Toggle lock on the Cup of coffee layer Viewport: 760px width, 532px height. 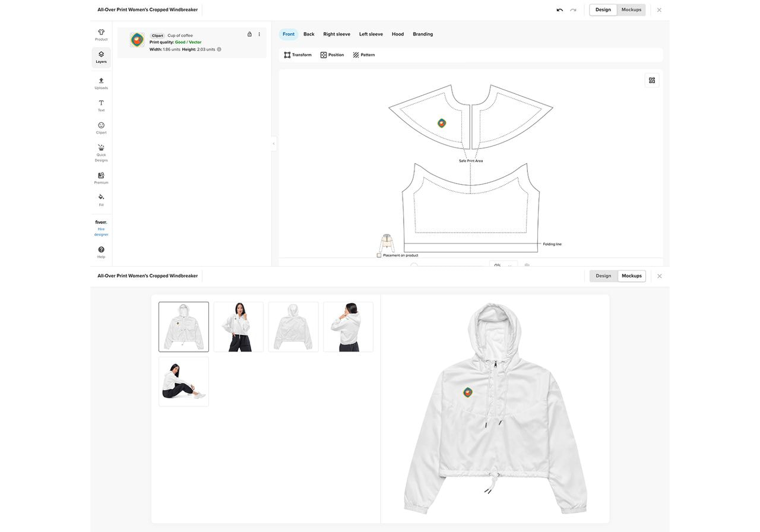point(249,34)
